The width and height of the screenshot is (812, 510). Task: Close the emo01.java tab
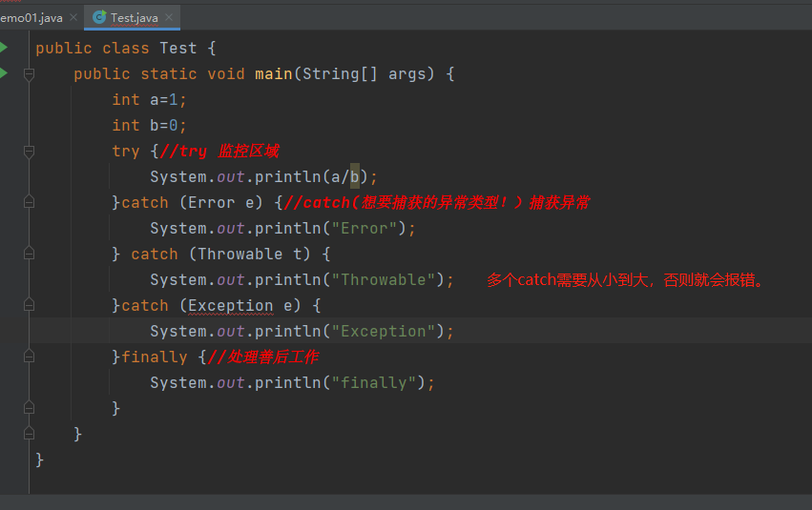73,17
